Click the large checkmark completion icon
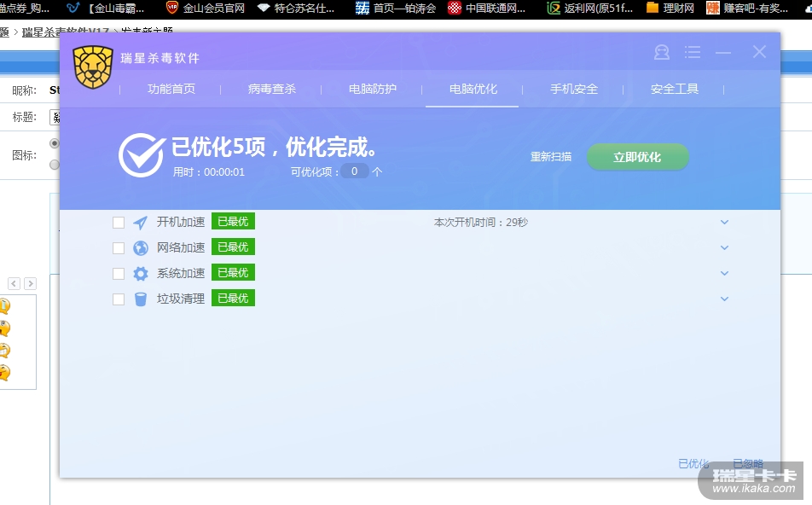The image size is (812, 505). 142,155
